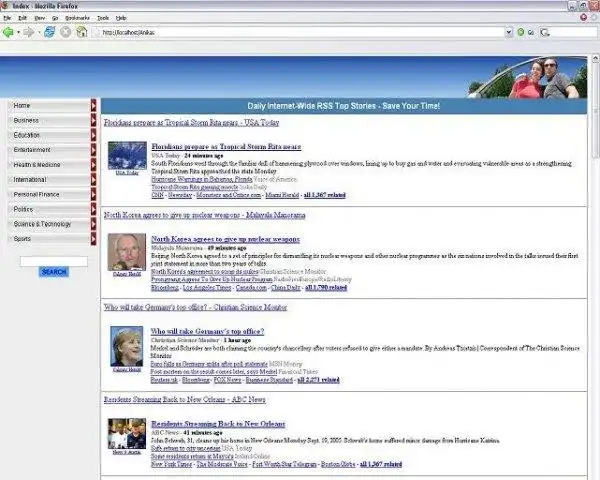Click the green Go button beside address bar
The width and height of the screenshot is (600, 480).
[520, 33]
